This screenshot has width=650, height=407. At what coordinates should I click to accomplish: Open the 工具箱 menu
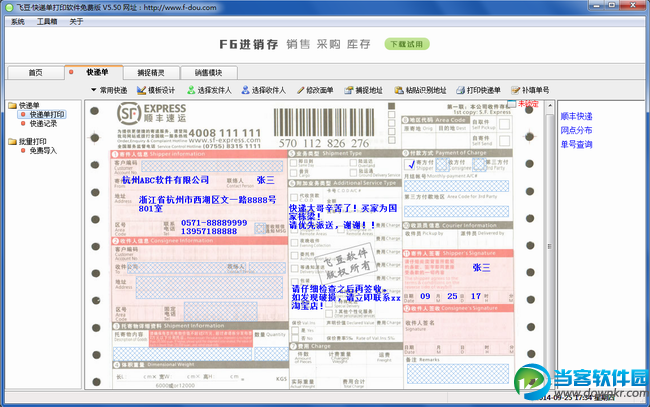pyautogui.click(x=46, y=22)
